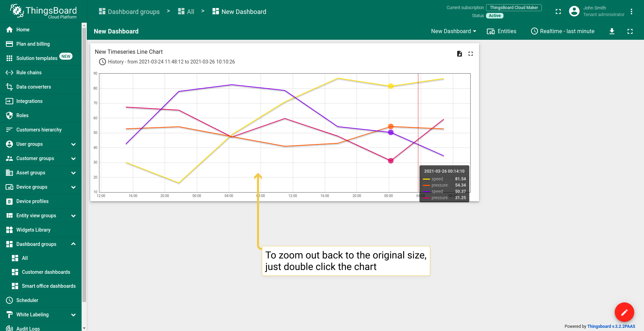Expand Entity view groups submenu
This screenshot has height=331, width=644.
[73, 216]
